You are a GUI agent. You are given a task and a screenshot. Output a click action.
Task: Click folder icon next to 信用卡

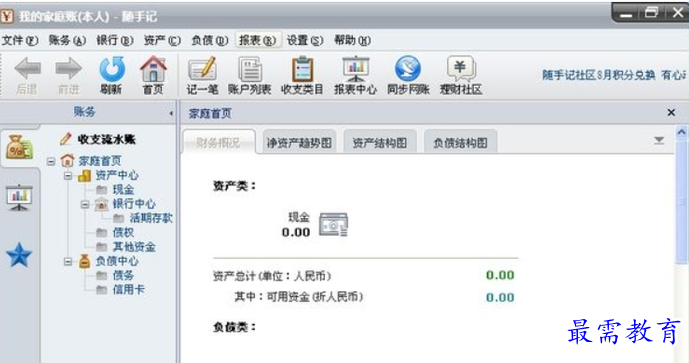pyautogui.click(x=102, y=290)
